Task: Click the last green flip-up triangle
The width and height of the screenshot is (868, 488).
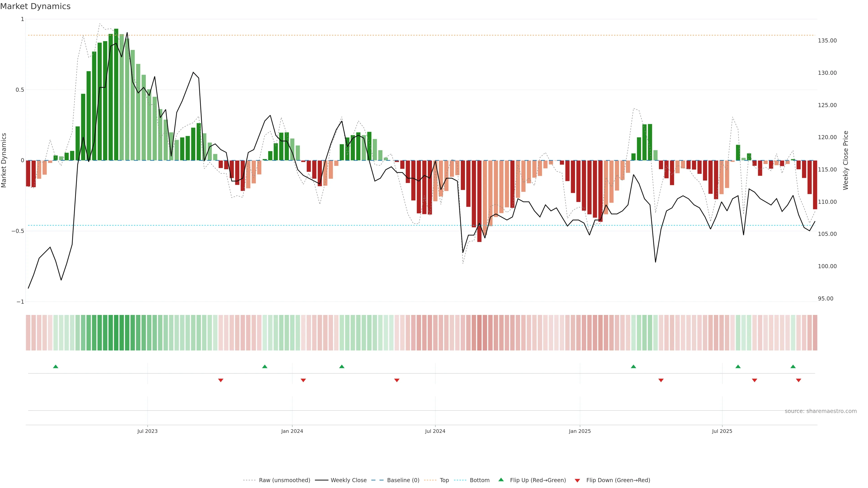Action: (793, 366)
